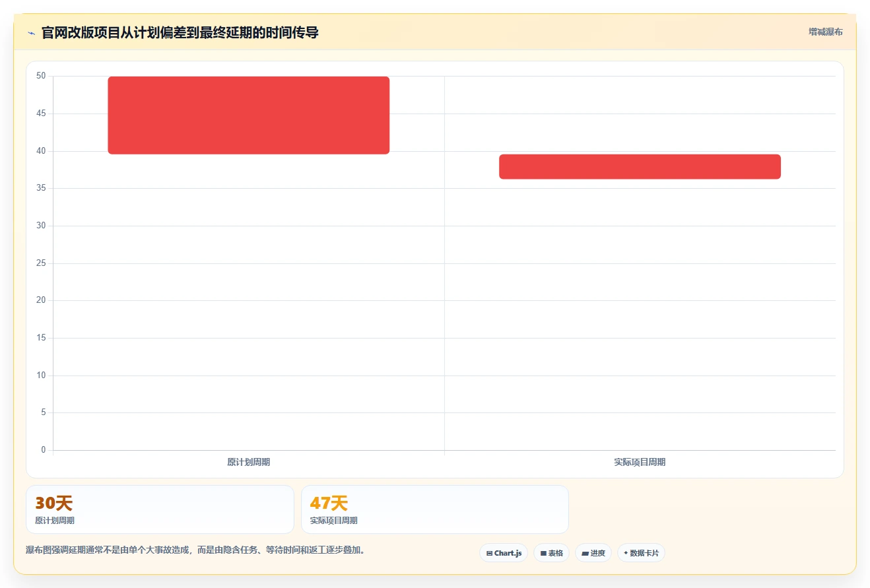The height and width of the screenshot is (588, 870).
Task: Open the 47天 stat card
Action: [x=435, y=509]
